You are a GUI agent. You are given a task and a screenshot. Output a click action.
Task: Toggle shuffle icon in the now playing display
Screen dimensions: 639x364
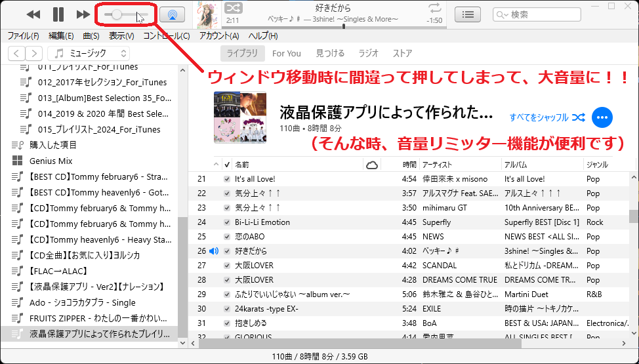coord(234,8)
